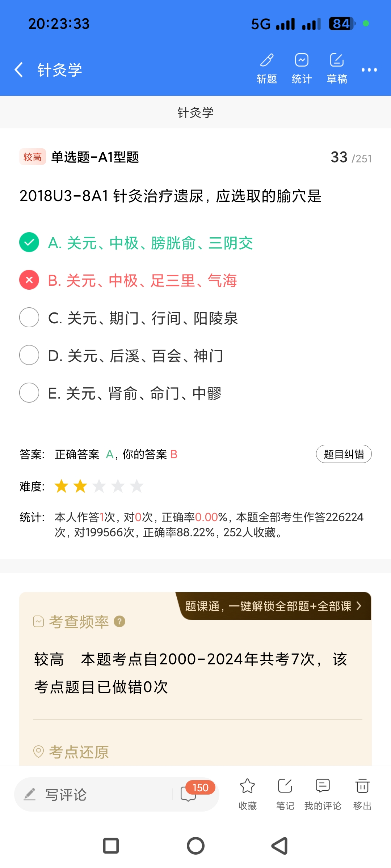Select option C 关元、期门、行间、阳陵泉

click(29, 318)
